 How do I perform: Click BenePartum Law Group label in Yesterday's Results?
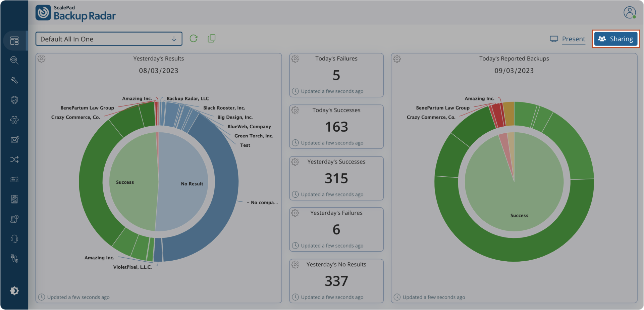[87, 108]
